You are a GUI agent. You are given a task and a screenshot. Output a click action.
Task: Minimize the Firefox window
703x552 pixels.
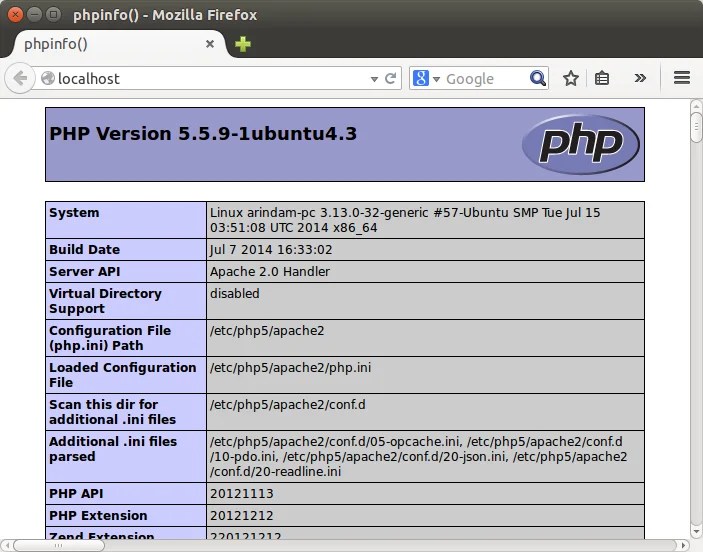35,15
